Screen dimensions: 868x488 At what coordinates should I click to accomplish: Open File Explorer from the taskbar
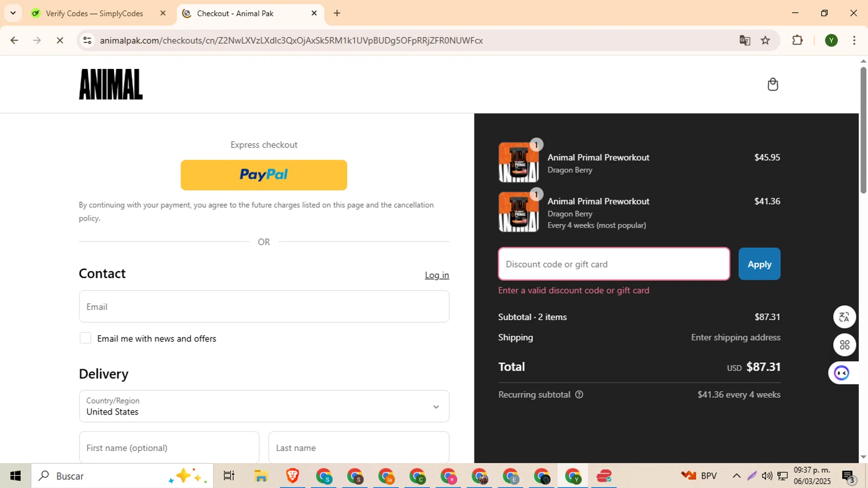(x=261, y=476)
